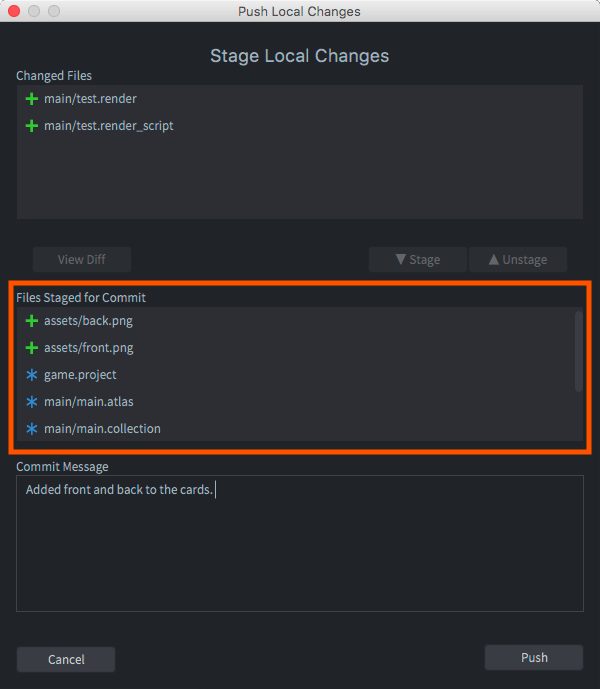The image size is (600, 689).
Task: Select assets/back.png in staged files
Action: [x=295, y=321]
